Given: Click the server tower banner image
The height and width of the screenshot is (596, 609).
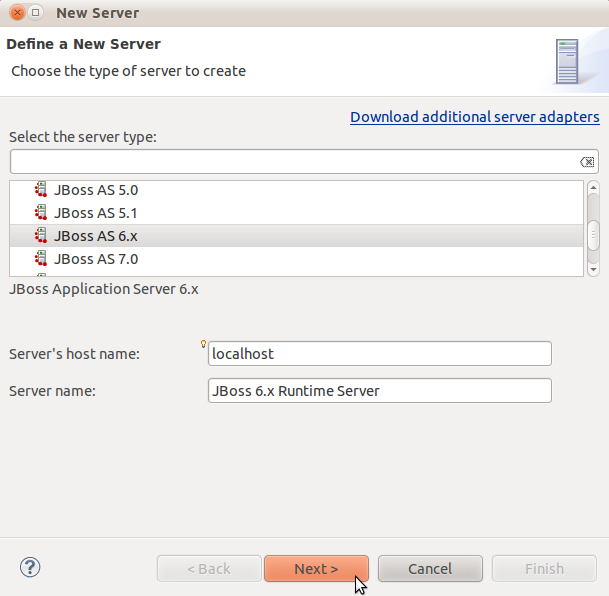Looking at the screenshot, I should (x=567, y=61).
